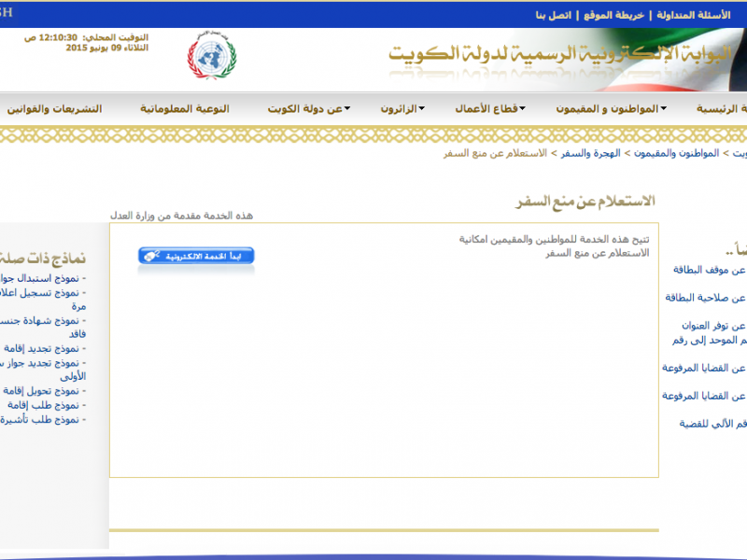
Task: Click breadcrumb text الاستعلام عن منع السفر
Action: tap(495, 153)
